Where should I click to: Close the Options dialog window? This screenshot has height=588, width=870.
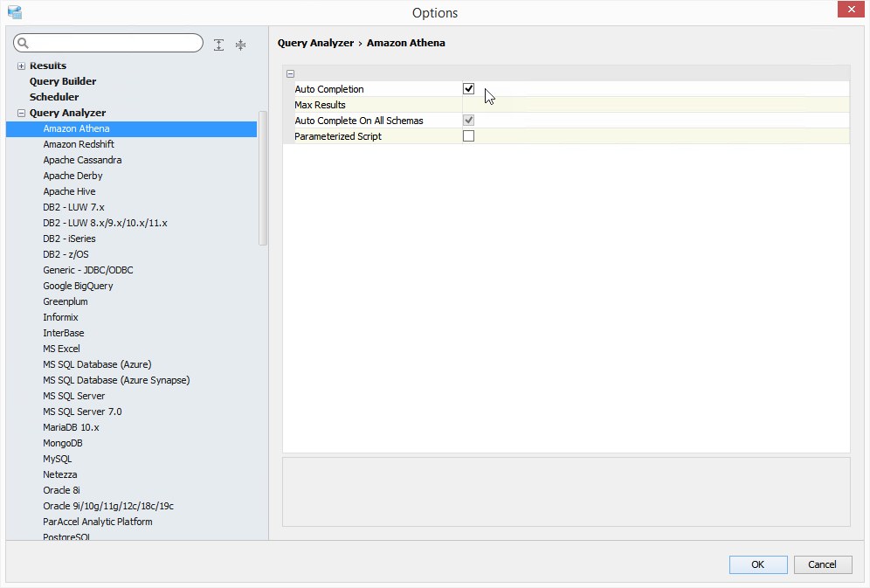pos(850,10)
